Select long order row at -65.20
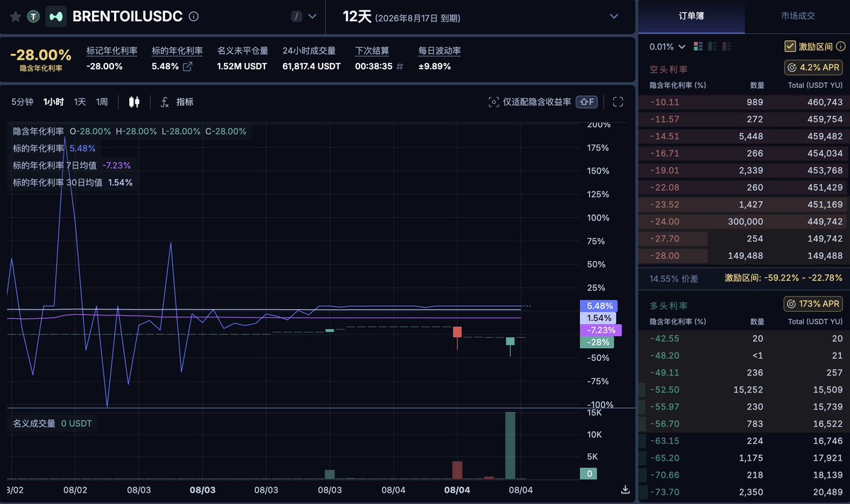The width and height of the screenshot is (850, 504). tap(744, 458)
